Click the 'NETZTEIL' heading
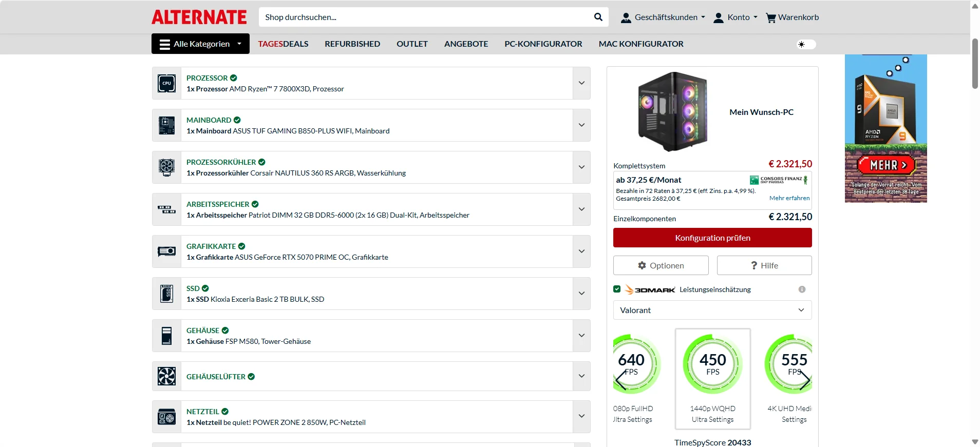980x447 pixels. tap(203, 412)
